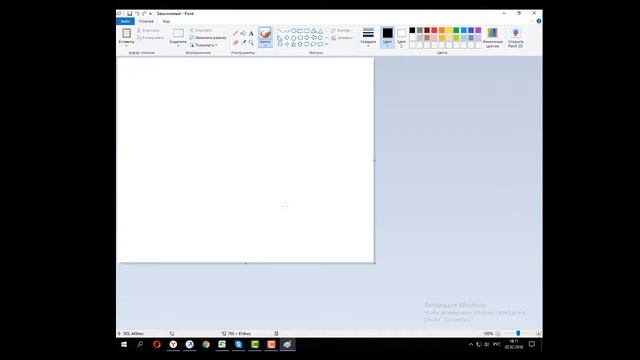Select the Color picker eyedropper tool
Screen dimensions: 640x360
pyautogui.click(x=243, y=42)
